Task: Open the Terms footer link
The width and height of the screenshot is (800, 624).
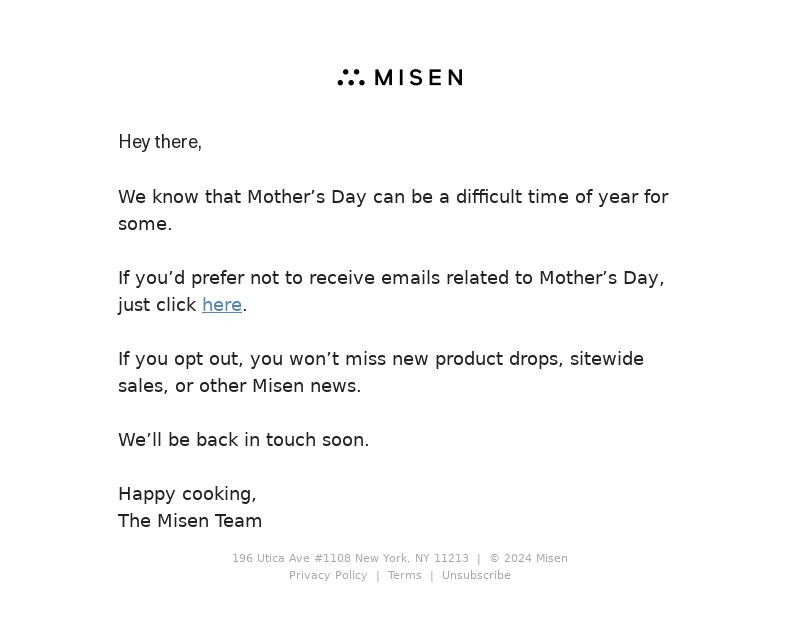Action: pyautogui.click(x=405, y=576)
